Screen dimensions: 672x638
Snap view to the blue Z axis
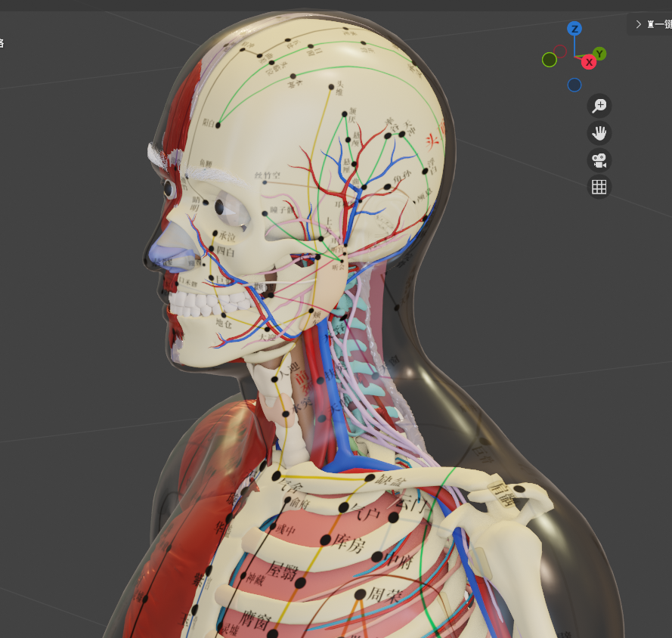tap(574, 29)
